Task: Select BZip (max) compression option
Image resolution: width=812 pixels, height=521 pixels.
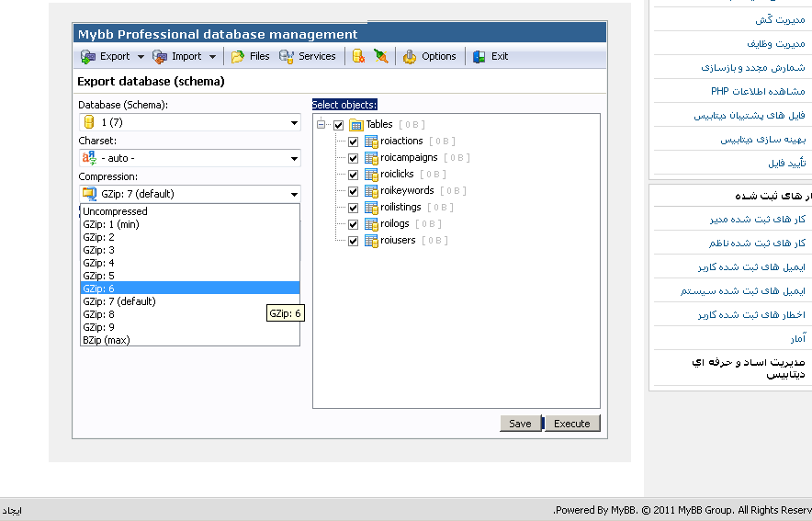Action: point(106,340)
